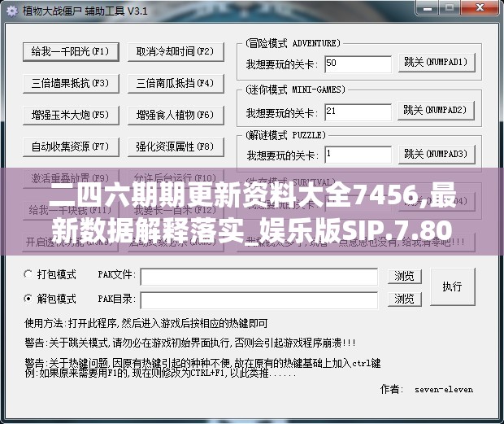Click the PAK目录 path input field

[x=259, y=300]
